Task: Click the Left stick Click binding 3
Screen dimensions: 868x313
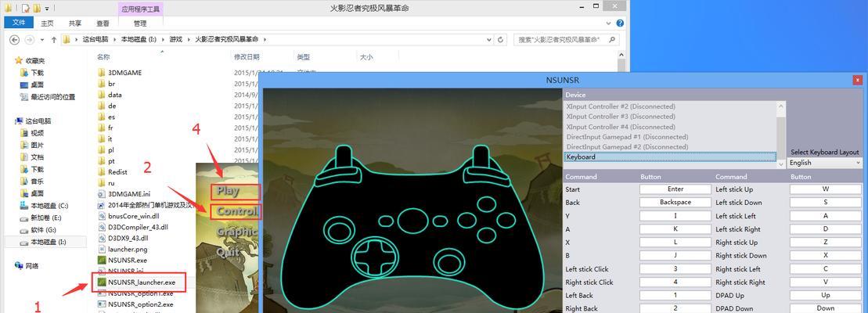Action: 675,268
